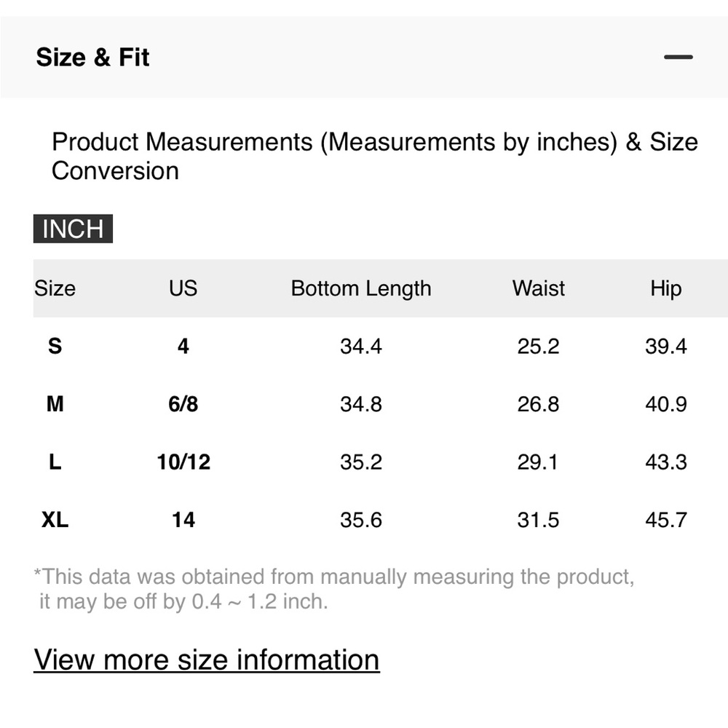The width and height of the screenshot is (728, 728).
Task: Click the Product Measurements description text
Action: click(374, 156)
